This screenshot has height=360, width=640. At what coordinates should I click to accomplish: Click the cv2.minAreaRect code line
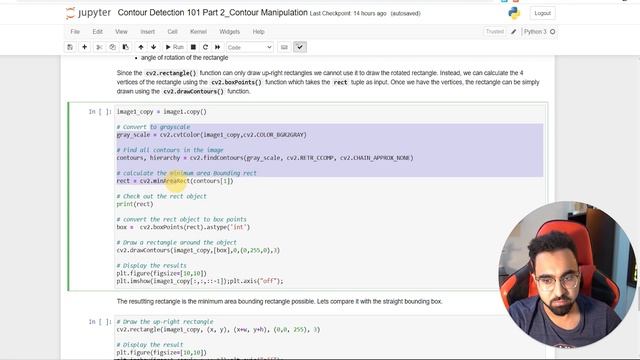point(175,181)
